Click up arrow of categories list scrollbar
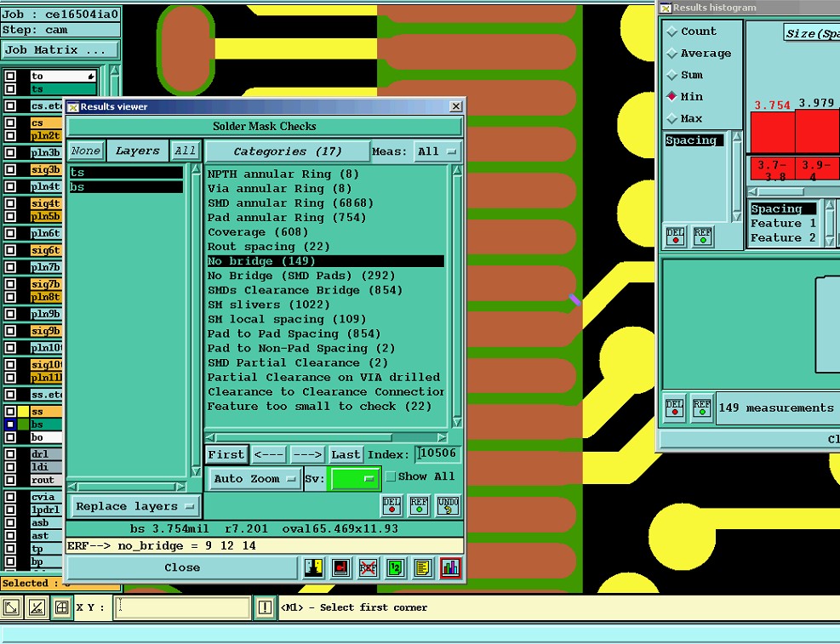Image resolution: width=840 pixels, height=644 pixels. point(457,171)
